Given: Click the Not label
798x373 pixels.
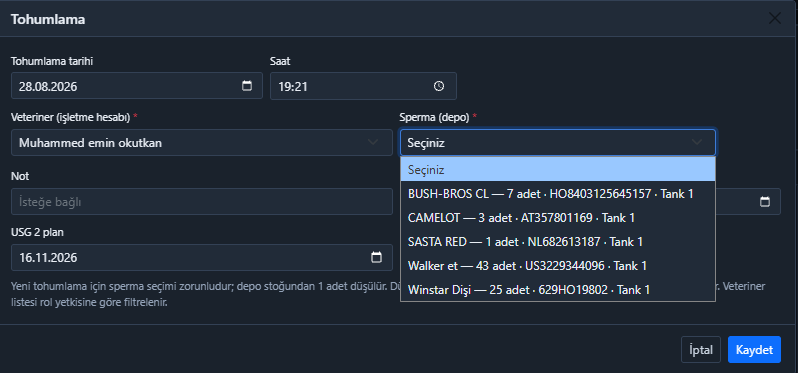Looking at the screenshot, I should [x=20, y=176].
